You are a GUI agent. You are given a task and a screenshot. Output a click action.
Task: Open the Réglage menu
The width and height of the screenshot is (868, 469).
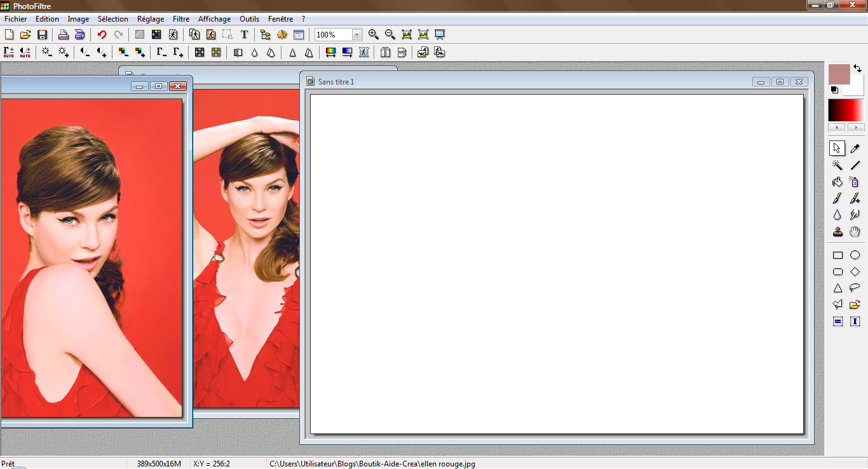pos(151,19)
